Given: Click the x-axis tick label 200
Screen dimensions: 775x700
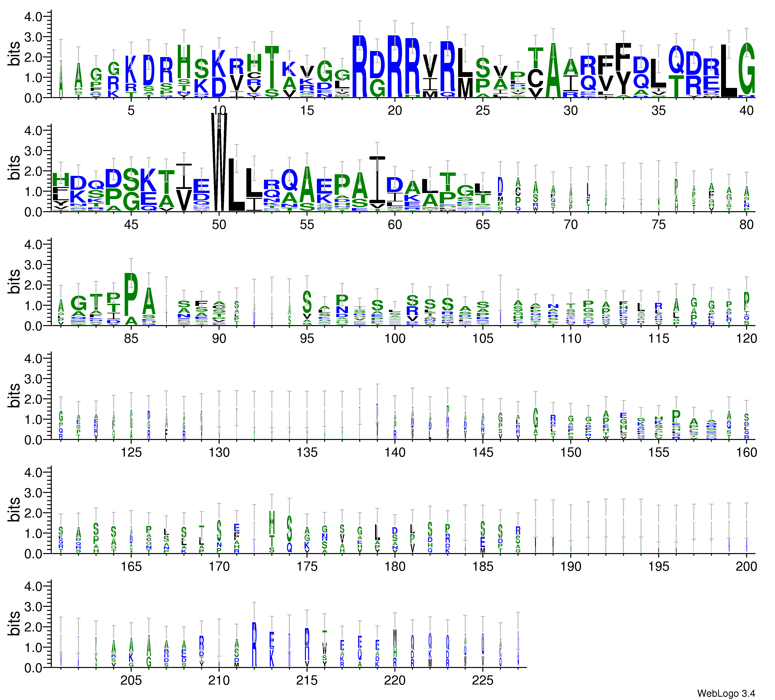Looking at the screenshot, I should (746, 567).
